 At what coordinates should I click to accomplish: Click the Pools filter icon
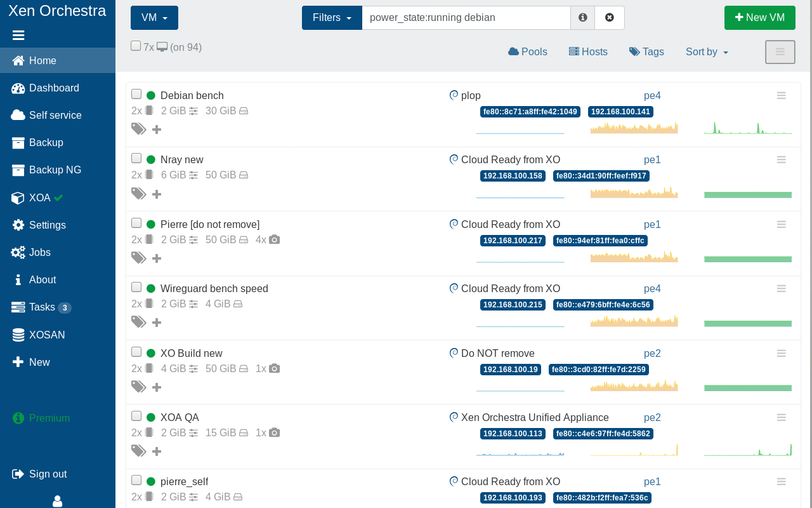coord(514,51)
